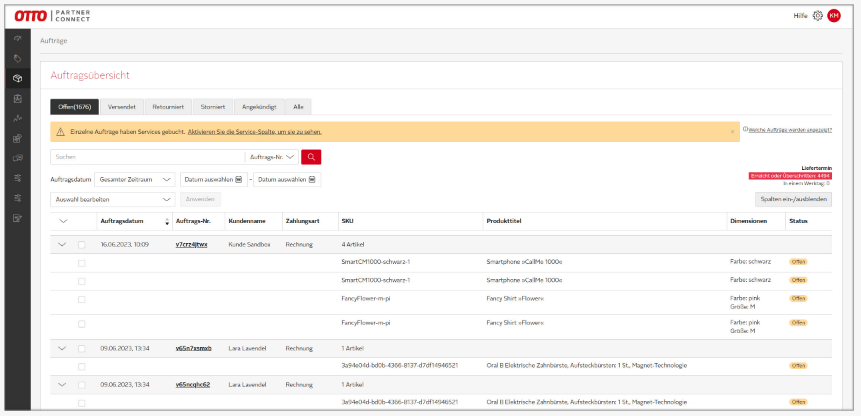This screenshot has height=416, width=861.
Task: Toggle all rows via header chevron
Action: 63,221
